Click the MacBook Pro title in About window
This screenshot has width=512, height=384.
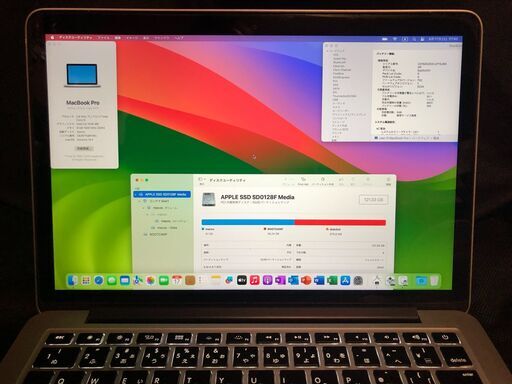coord(83,103)
